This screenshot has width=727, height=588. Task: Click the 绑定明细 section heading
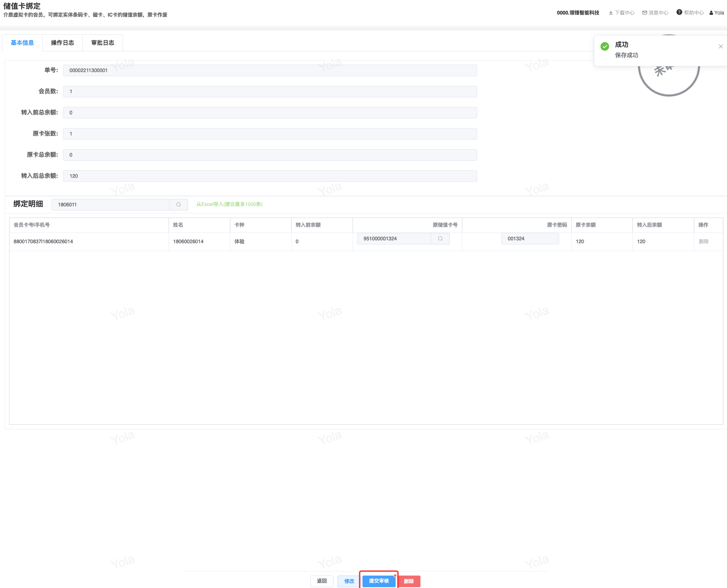pyautogui.click(x=28, y=204)
